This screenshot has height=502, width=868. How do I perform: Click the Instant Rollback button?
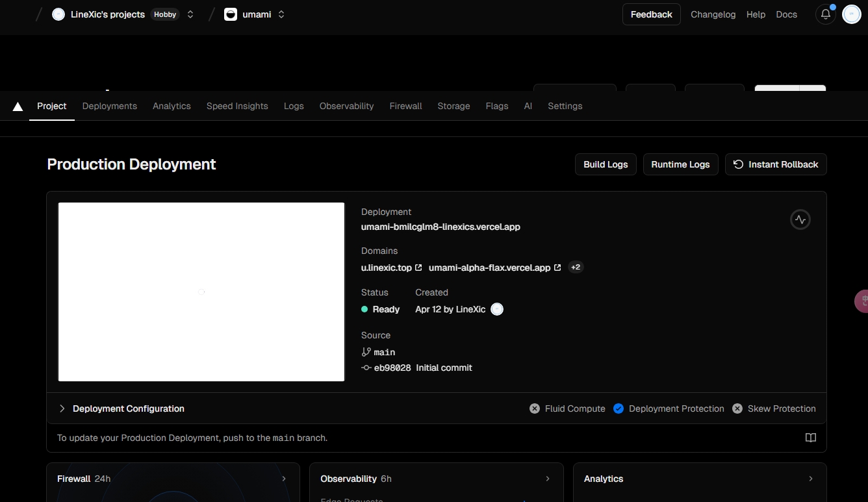pyautogui.click(x=776, y=164)
